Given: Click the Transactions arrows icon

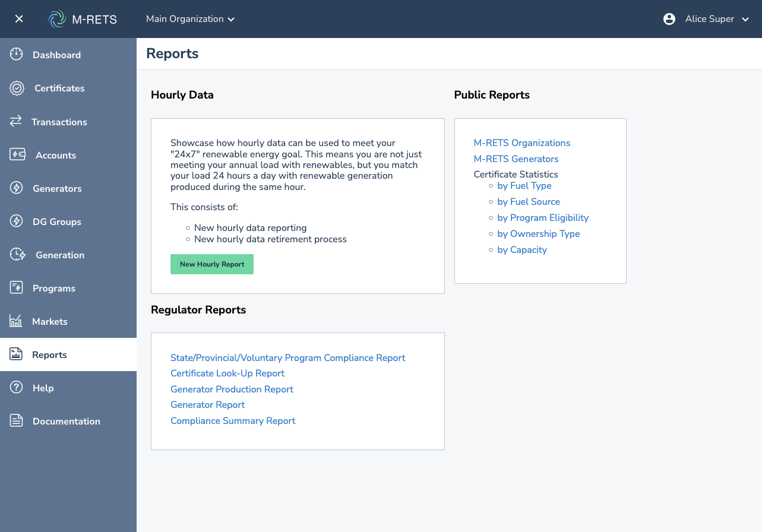Looking at the screenshot, I should [16, 121].
